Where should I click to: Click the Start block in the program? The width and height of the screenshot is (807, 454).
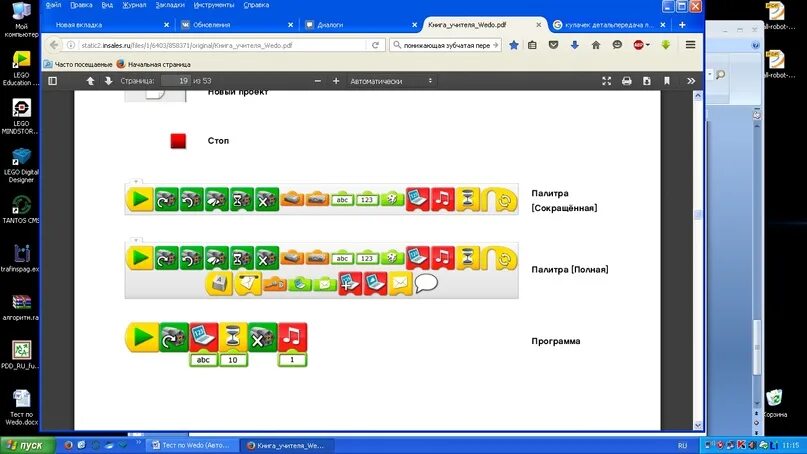[x=142, y=337]
